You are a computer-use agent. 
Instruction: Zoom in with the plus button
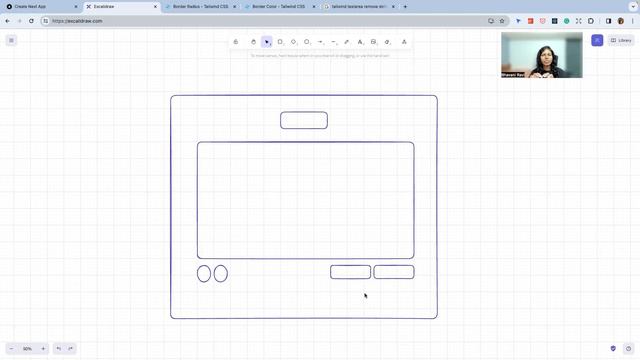coord(43,349)
